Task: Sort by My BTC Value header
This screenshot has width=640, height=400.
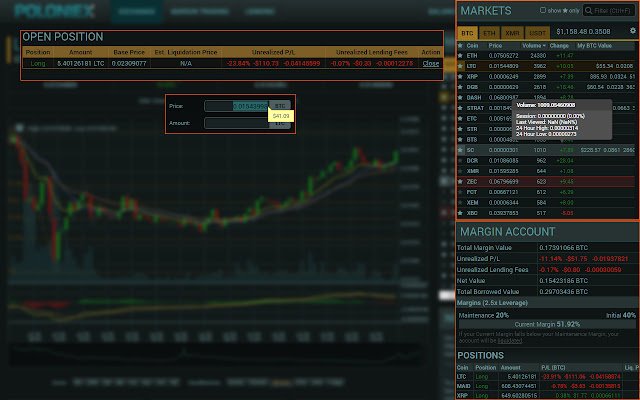Action: tap(594, 46)
